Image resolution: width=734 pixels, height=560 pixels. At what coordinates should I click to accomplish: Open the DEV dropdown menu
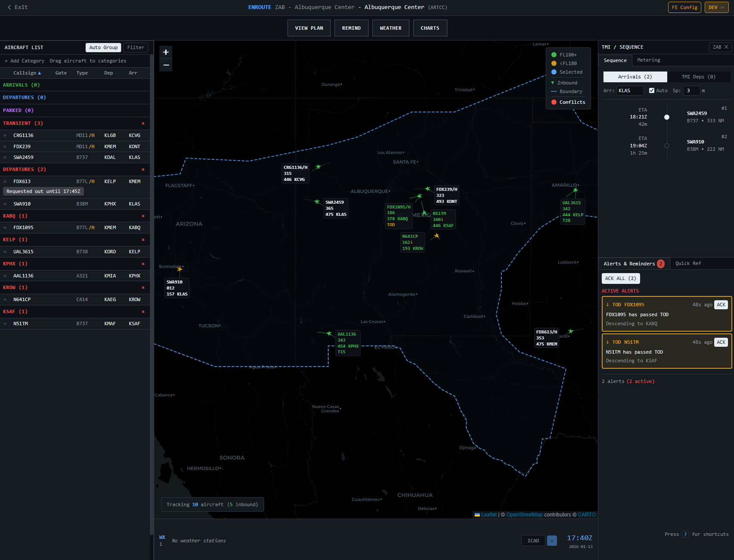pyautogui.click(x=716, y=7)
